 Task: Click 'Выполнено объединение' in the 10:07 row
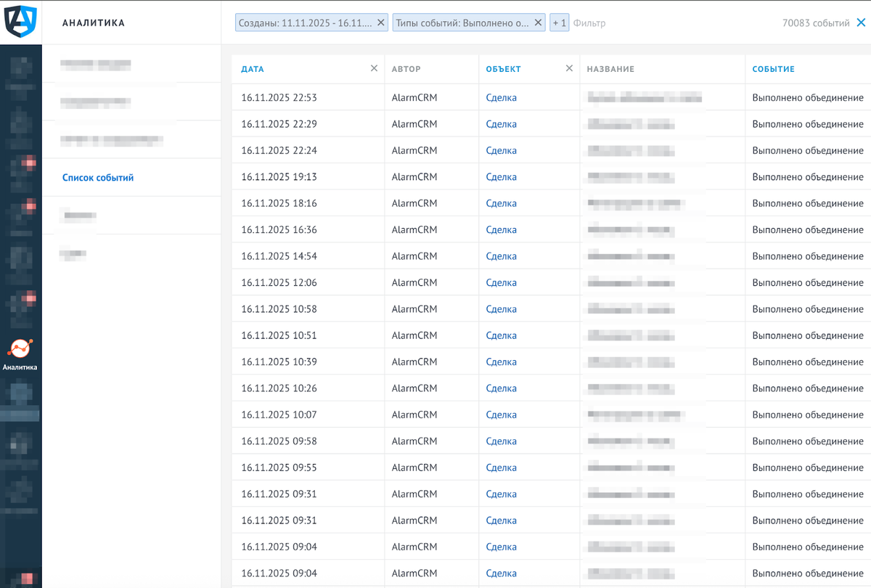click(808, 415)
